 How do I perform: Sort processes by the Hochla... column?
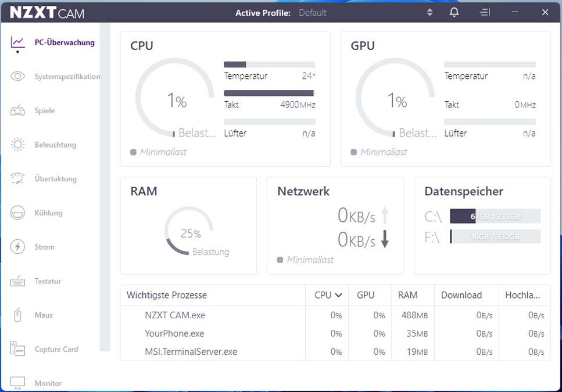pyautogui.click(x=522, y=295)
